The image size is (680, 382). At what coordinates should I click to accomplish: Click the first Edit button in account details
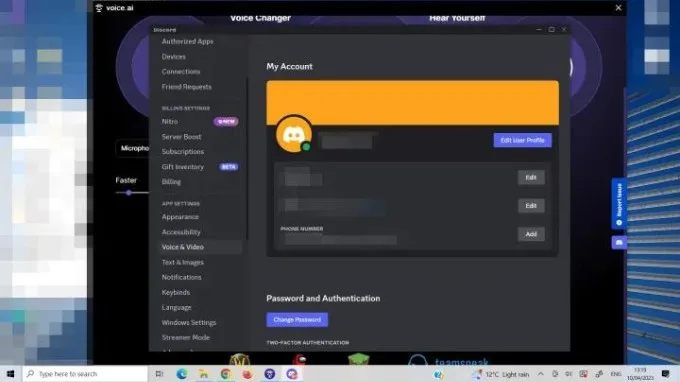pyautogui.click(x=531, y=177)
